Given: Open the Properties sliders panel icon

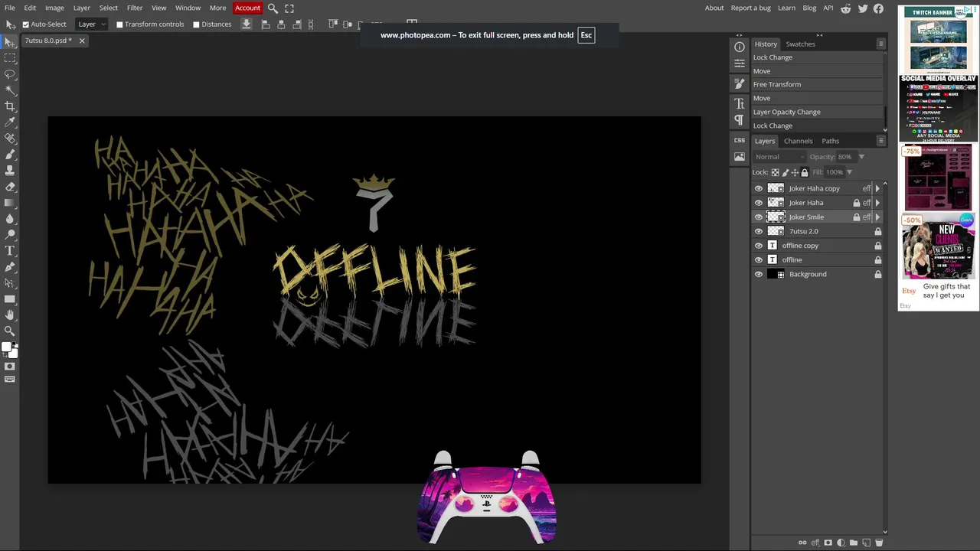Looking at the screenshot, I should pyautogui.click(x=740, y=64).
